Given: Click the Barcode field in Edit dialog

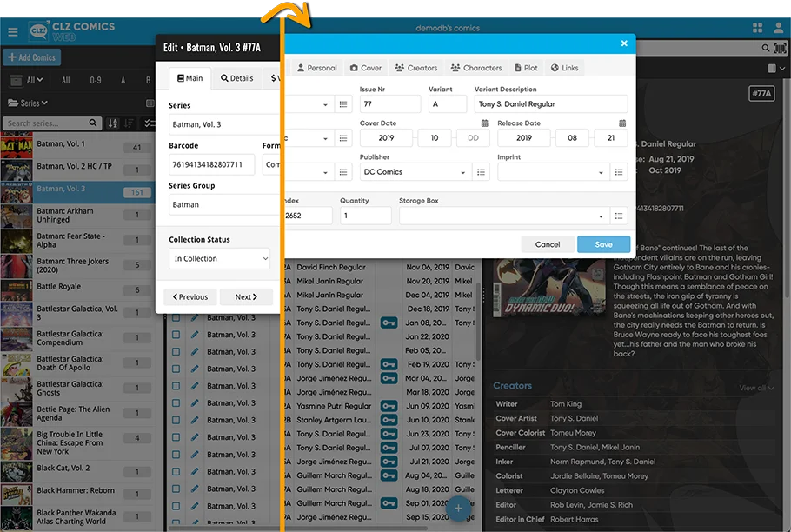Looking at the screenshot, I should click(211, 164).
